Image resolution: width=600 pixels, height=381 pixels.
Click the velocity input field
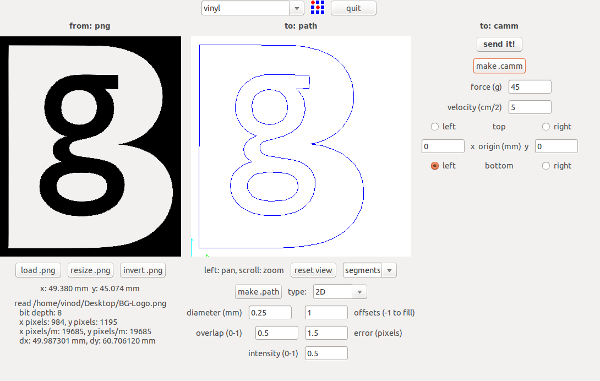click(x=530, y=107)
